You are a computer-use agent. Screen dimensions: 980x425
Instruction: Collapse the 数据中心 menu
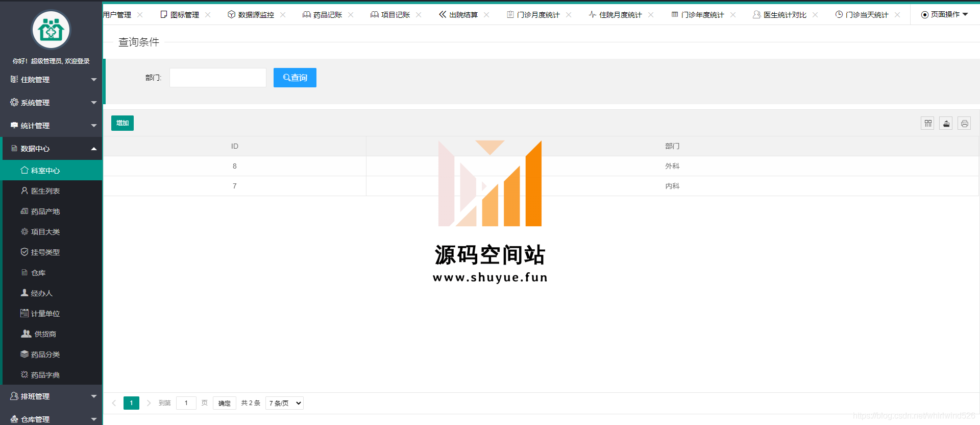pos(51,149)
